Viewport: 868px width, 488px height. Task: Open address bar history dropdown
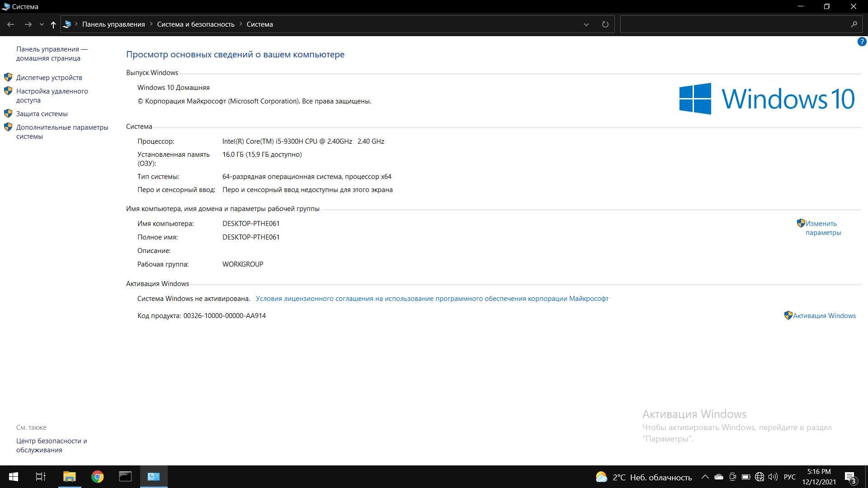point(586,24)
